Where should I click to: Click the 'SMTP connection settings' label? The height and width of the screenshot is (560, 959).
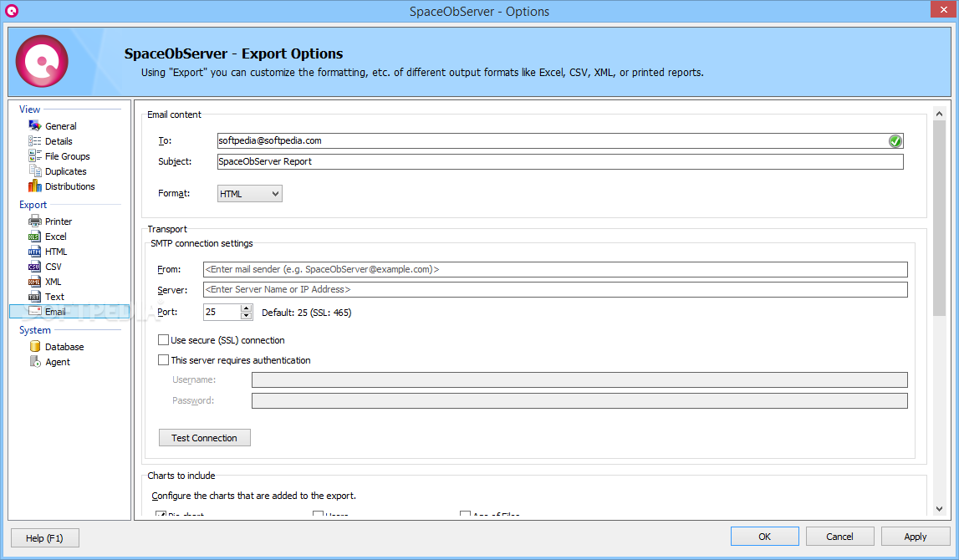point(201,243)
